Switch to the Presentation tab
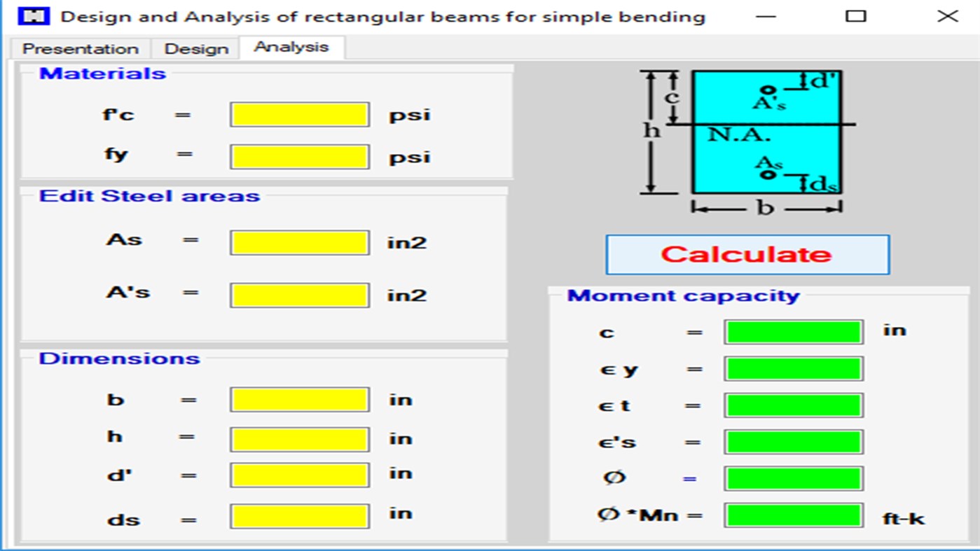Screen dimensions: 980x551 [x=81, y=48]
